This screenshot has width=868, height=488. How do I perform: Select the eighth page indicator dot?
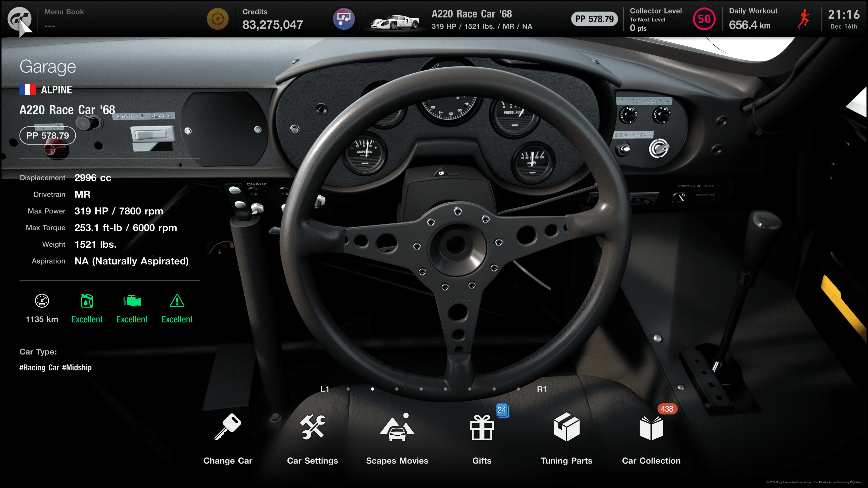pos(518,389)
